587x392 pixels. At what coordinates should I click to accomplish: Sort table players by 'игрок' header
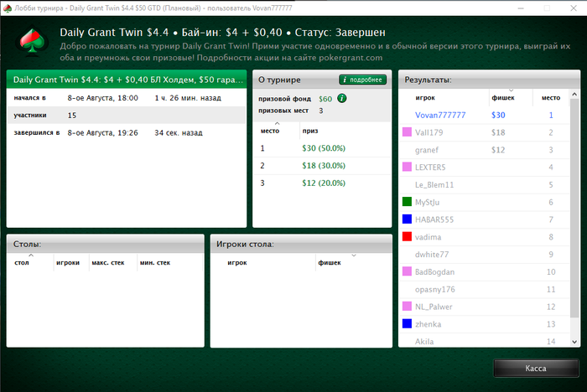point(237,262)
